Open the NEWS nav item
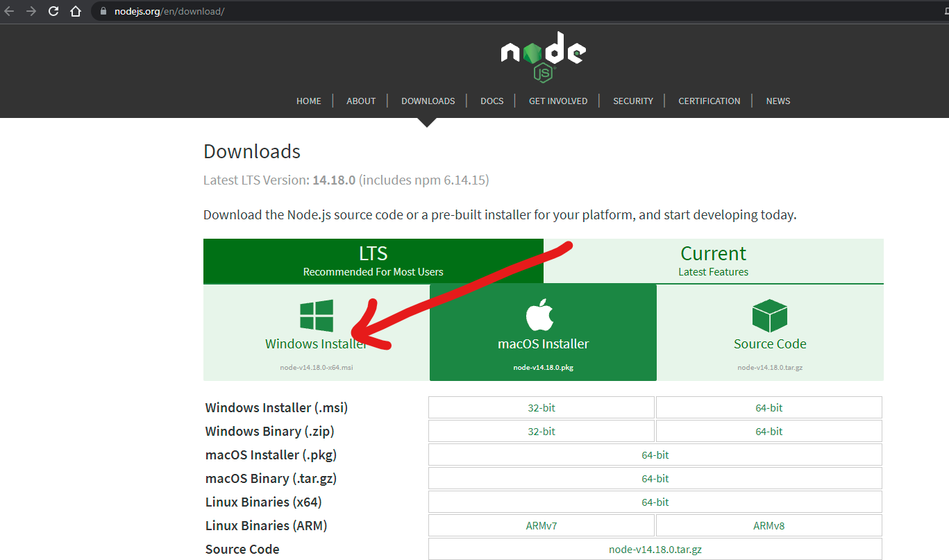949x560 pixels. (778, 101)
